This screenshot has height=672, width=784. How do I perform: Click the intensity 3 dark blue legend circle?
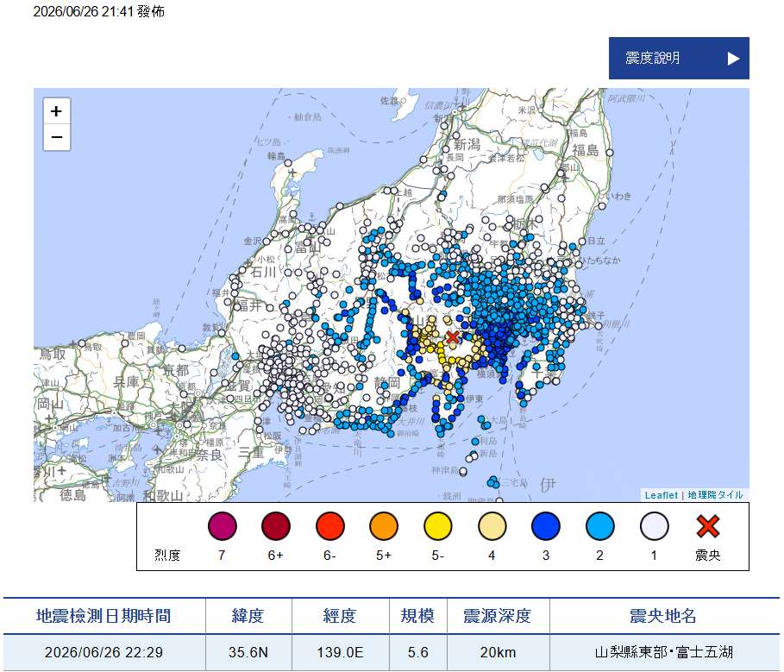[546, 526]
